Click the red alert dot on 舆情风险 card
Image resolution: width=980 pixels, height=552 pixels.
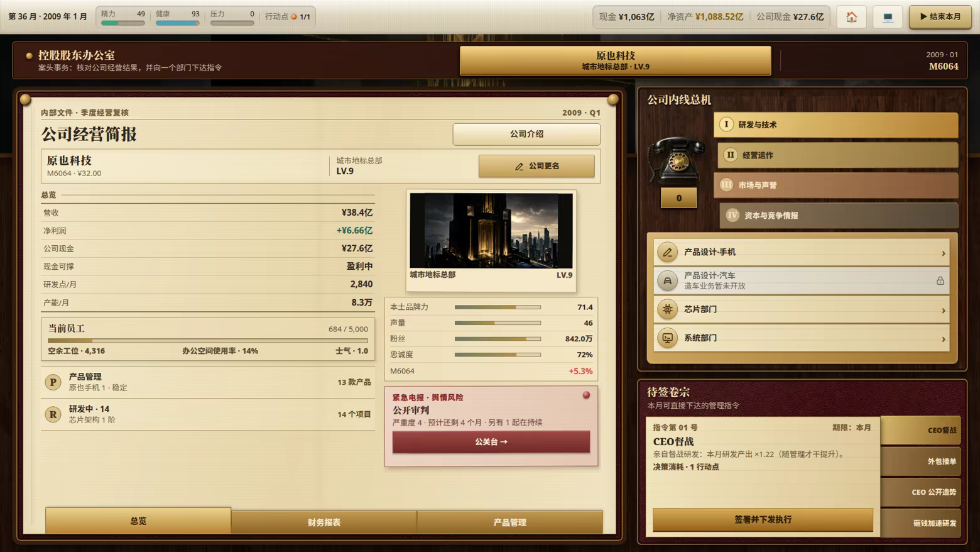586,395
